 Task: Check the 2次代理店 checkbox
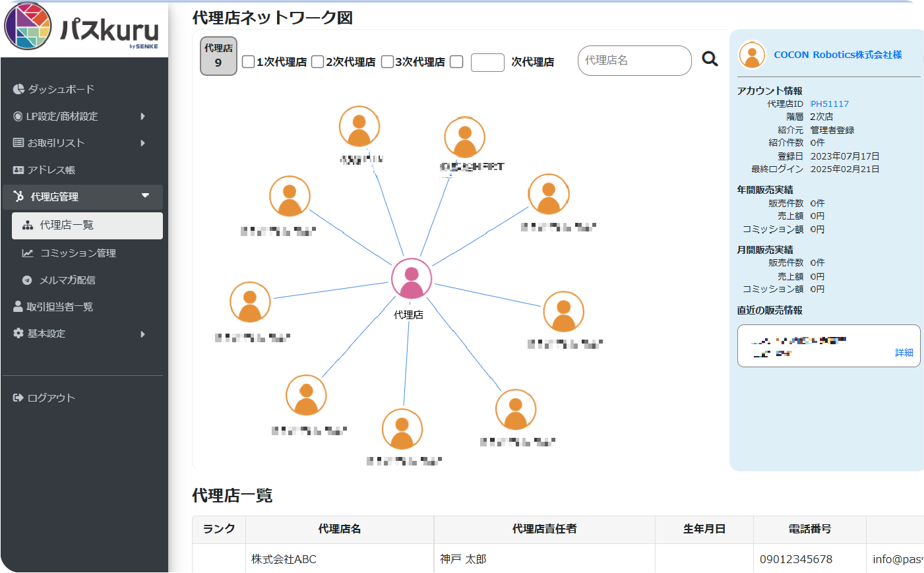click(x=317, y=61)
